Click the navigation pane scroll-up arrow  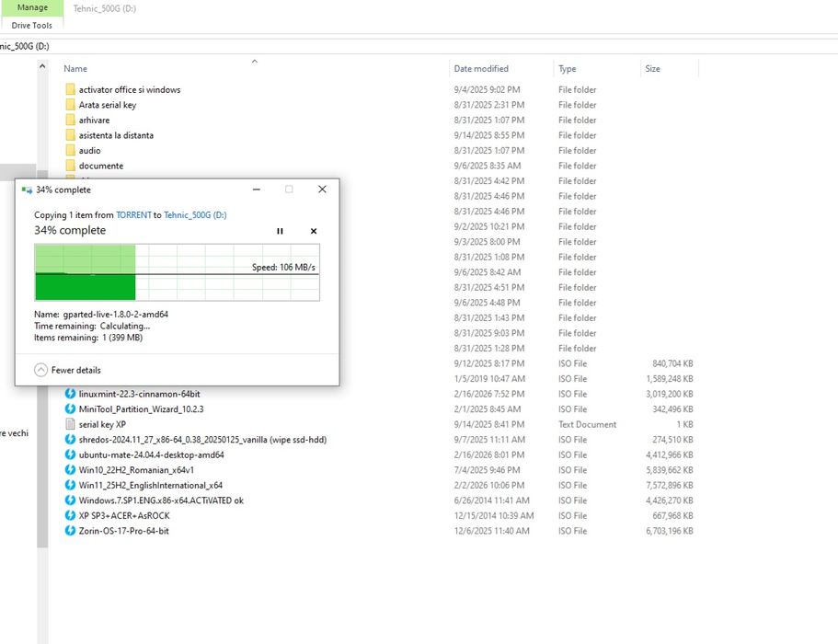click(x=42, y=66)
